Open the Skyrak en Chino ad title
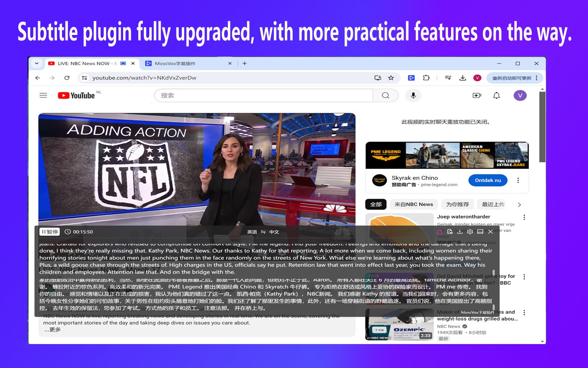Viewport: 588px width, 368px height. point(415,178)
